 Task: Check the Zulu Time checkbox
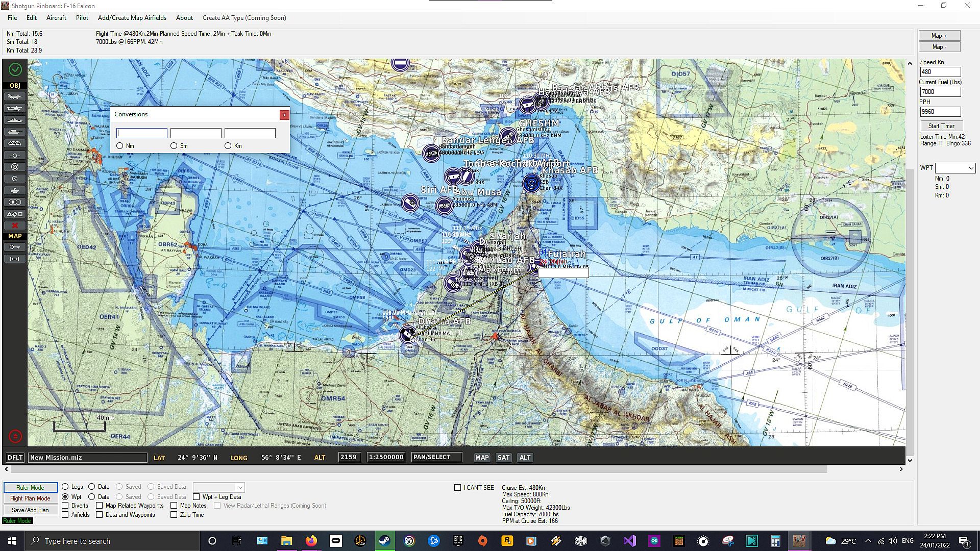coord(174,515)
